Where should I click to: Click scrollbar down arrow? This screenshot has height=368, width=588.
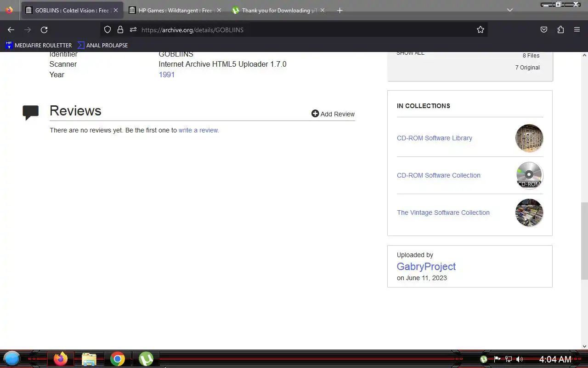click(x=584, y=346)
